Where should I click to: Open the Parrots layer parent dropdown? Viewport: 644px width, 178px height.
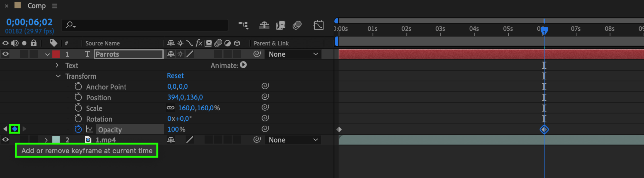click(293, 54)
